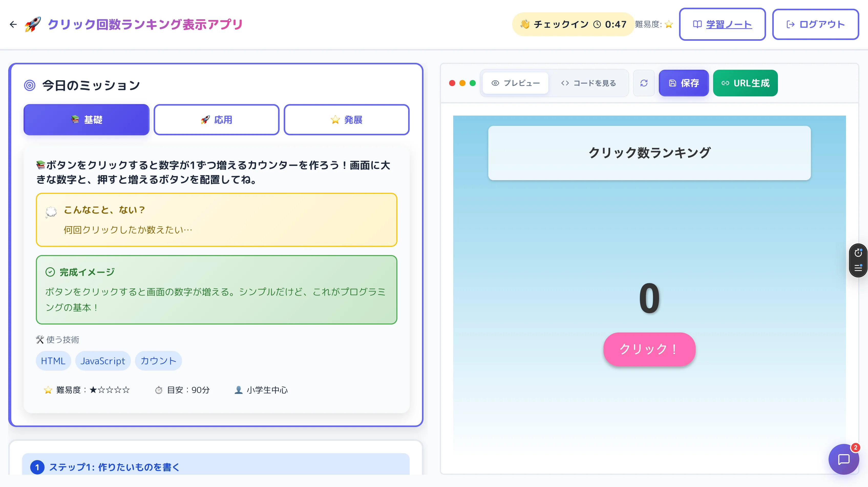The image size is (868, 487).
Task: Open the 発展 mission tab
Action: click(x=346, y=120)
